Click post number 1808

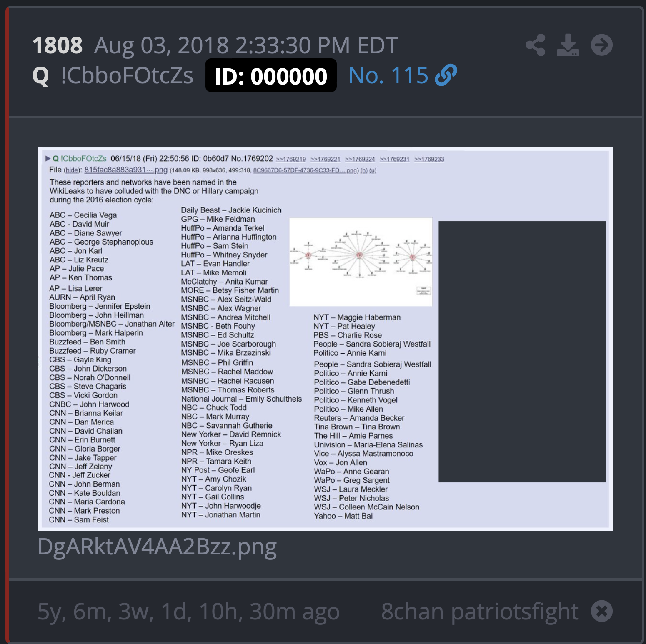58,45
